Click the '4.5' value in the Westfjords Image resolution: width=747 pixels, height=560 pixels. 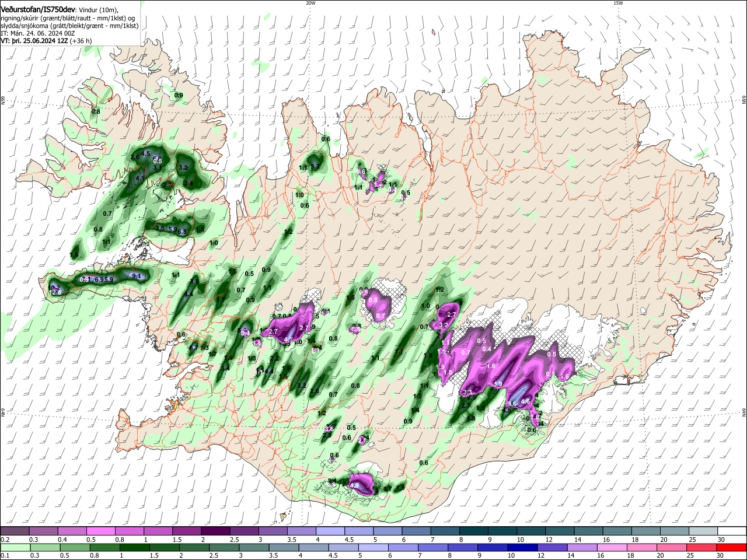click(x=146, y=153)
